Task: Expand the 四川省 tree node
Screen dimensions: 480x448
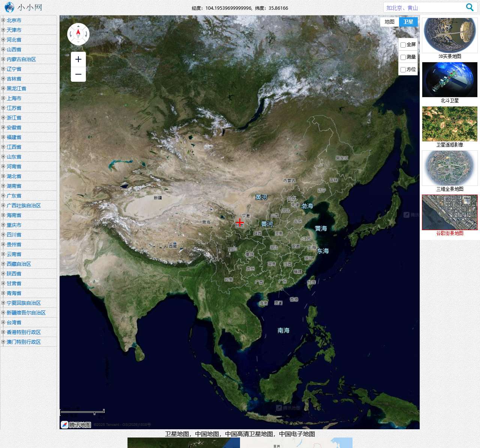Action: point(3,235)
